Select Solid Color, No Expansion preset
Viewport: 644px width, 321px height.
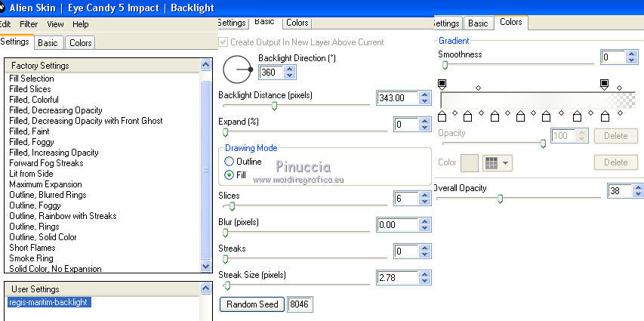pyautogui.click(x=55, y=269)
